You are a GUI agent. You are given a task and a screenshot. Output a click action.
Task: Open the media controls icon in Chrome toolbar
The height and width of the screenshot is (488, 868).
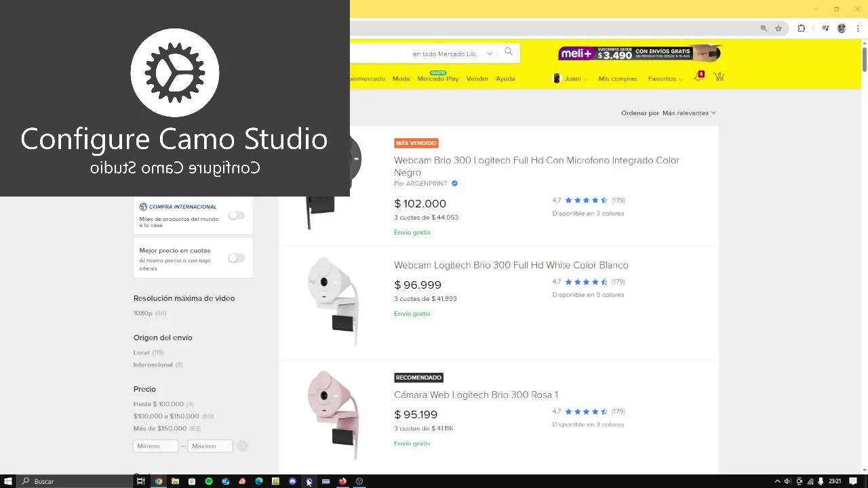pos(825,28)
